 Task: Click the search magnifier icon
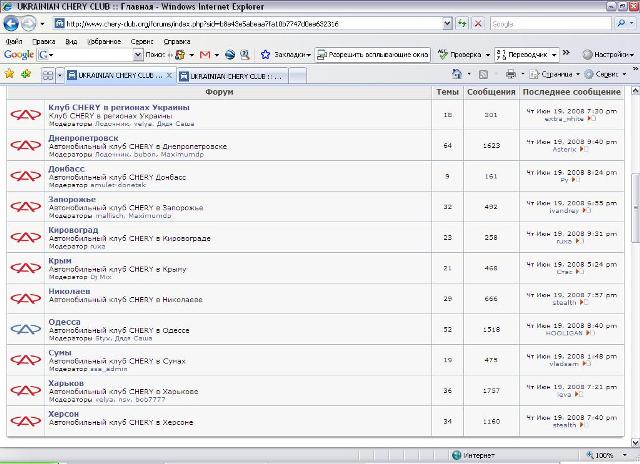[x=621, y=23]
